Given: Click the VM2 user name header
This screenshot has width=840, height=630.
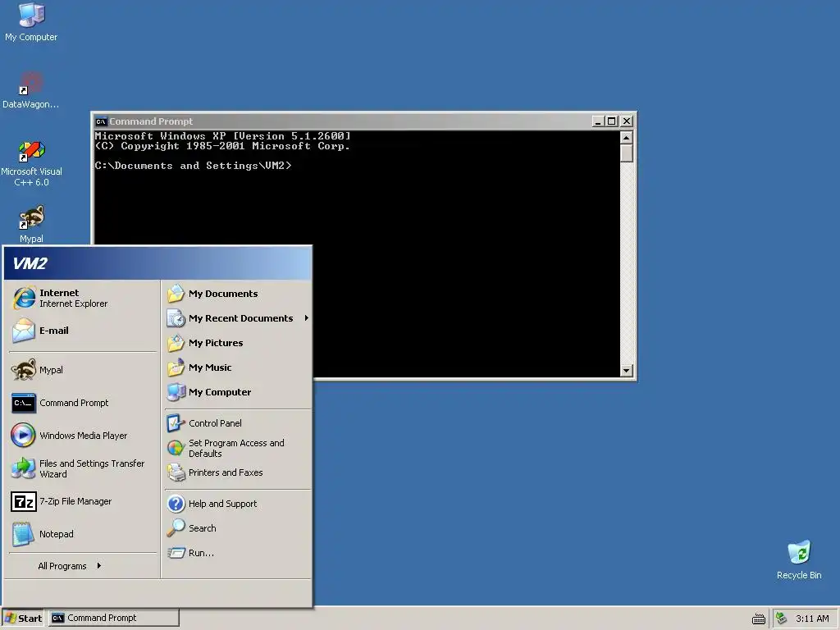Looking at the screenshot, I should coord(30,263).
